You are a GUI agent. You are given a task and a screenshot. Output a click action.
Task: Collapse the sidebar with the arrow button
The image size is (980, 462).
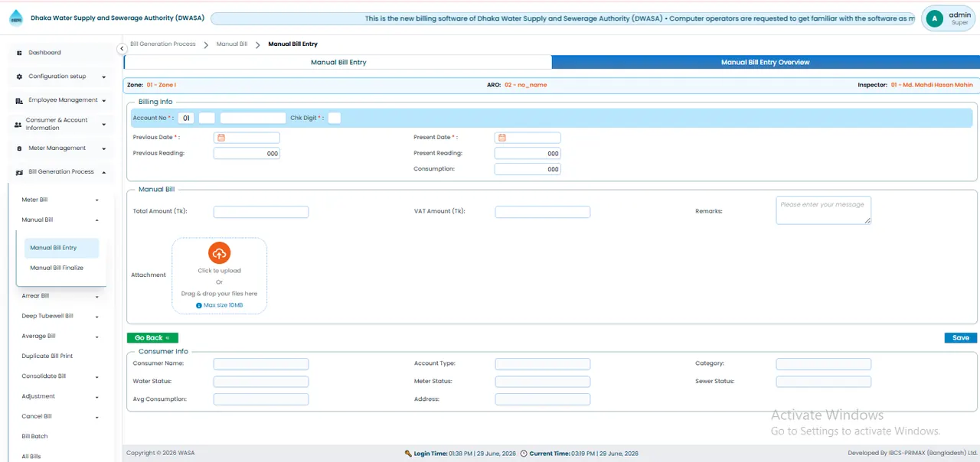tap(122, 49)
